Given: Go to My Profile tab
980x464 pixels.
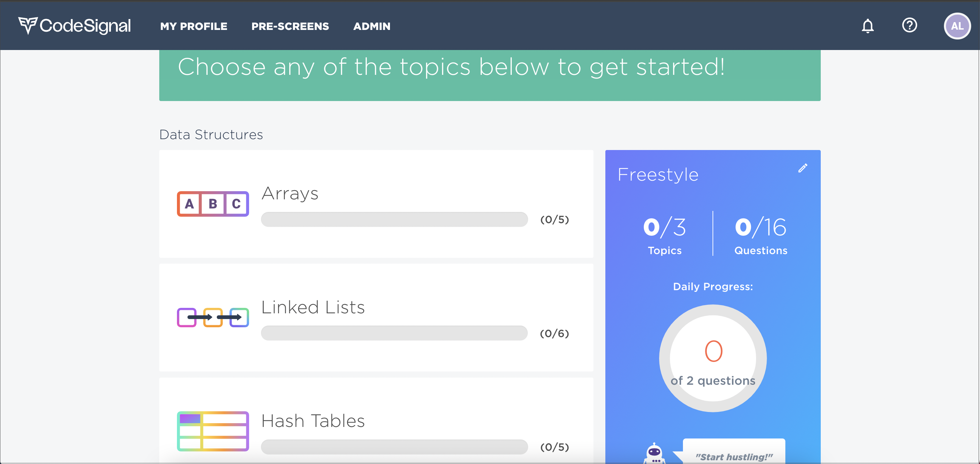Looking at the screenshot, I should pos(194,26).
